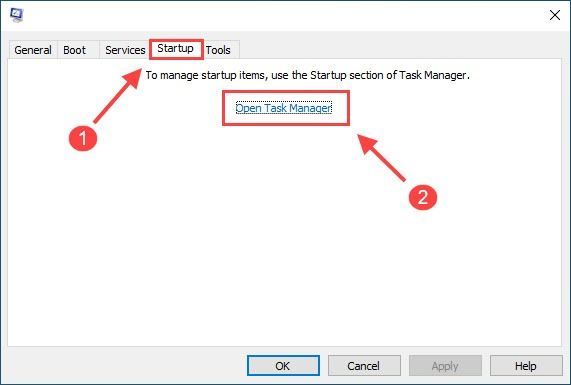Viewport: 571px width, 385px height.
Task: Click the empty space left of OK button
Action: click(124, 365)
